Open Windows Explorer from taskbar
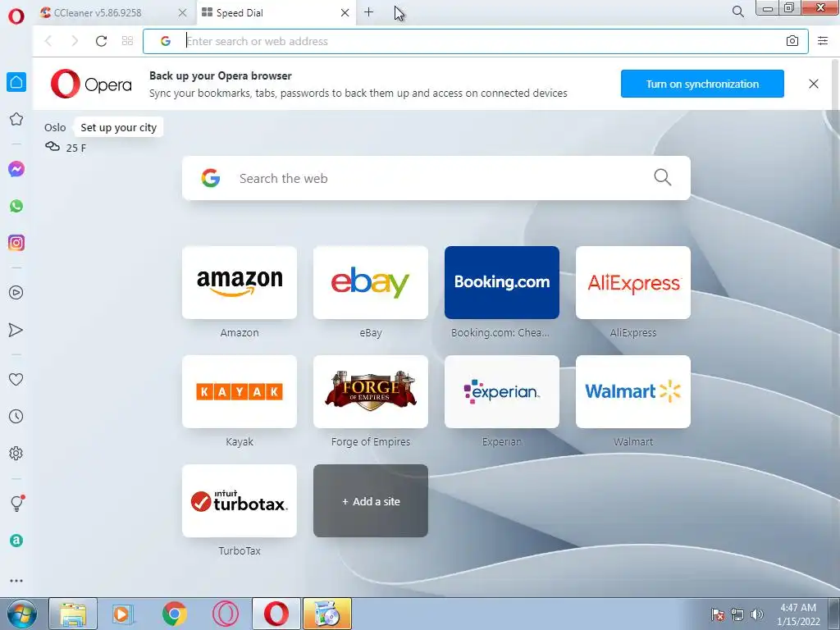 73,614
